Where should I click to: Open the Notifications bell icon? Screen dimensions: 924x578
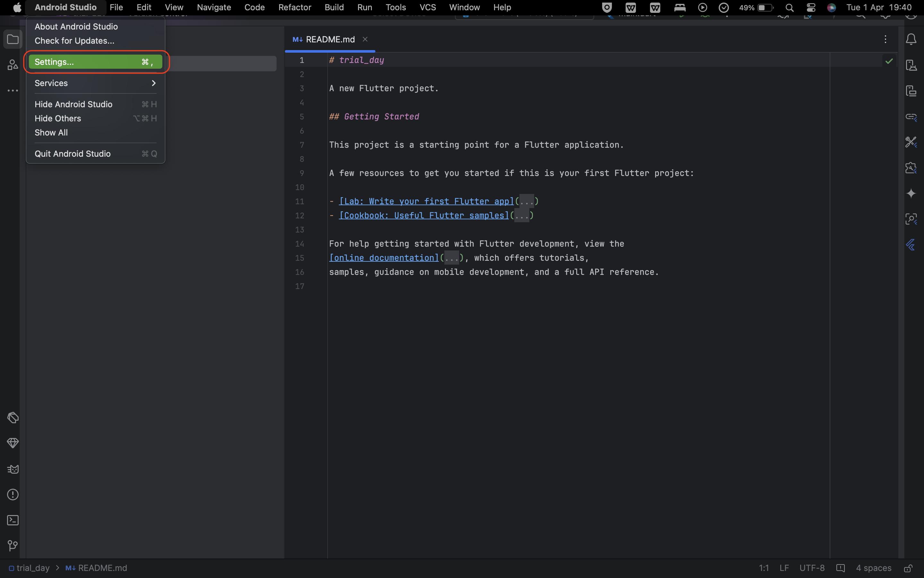[911, 39]
